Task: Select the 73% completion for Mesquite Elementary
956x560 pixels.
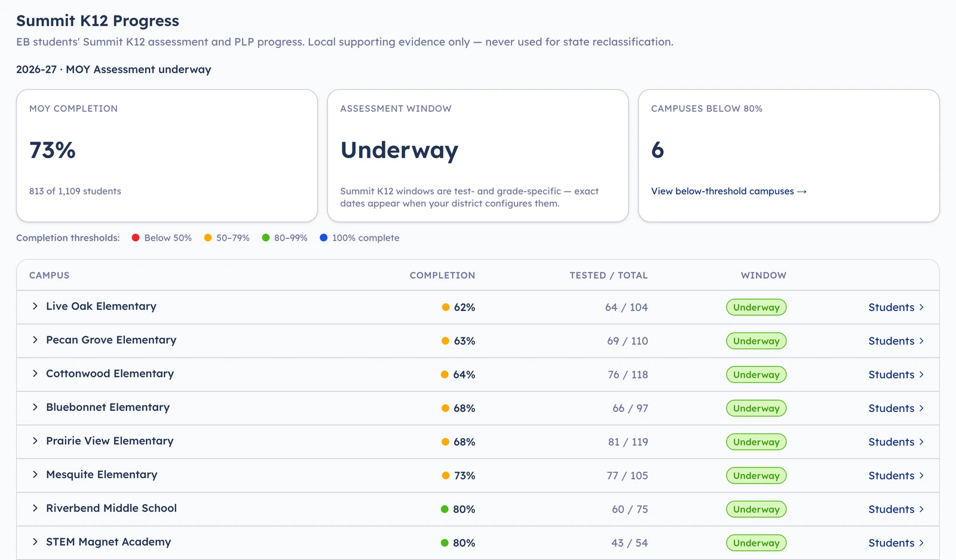Action: click(464, 476)
